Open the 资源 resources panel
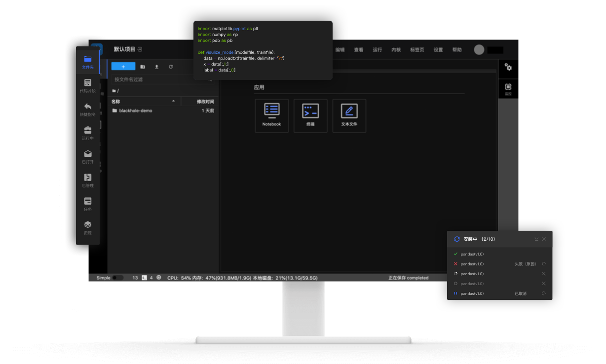The image size is (606, 364). click(87, 227)
